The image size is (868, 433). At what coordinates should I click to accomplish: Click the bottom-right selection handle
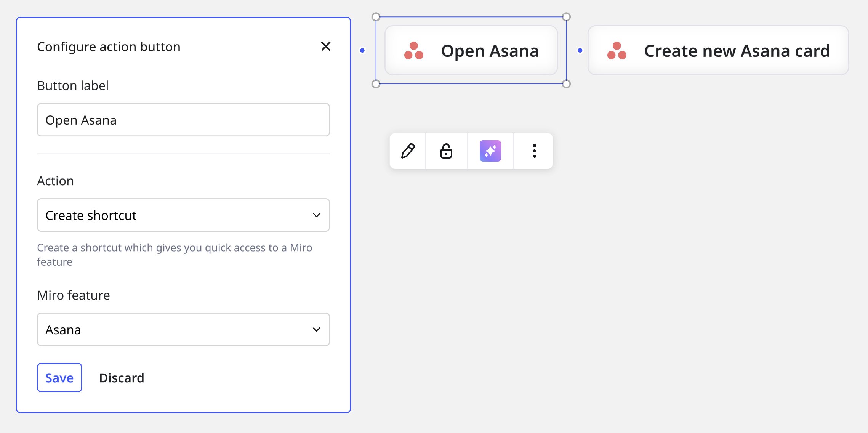(x=566, y=84)
